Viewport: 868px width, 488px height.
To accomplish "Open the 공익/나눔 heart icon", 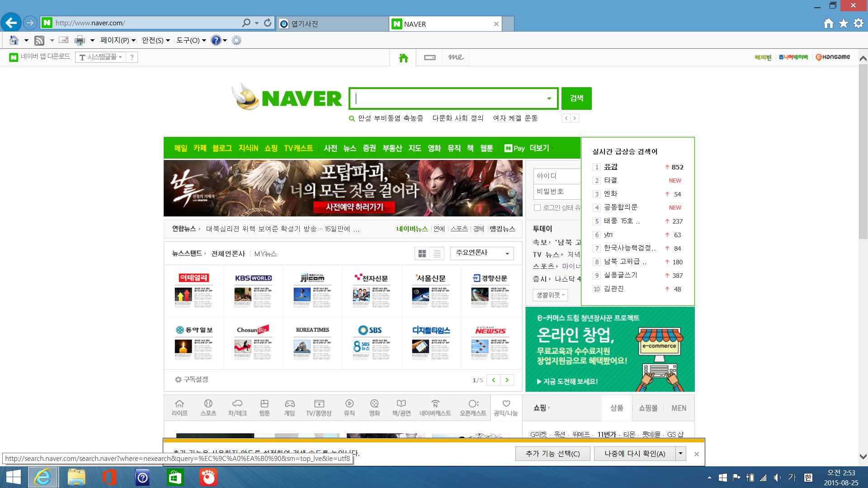I will 506,408.
